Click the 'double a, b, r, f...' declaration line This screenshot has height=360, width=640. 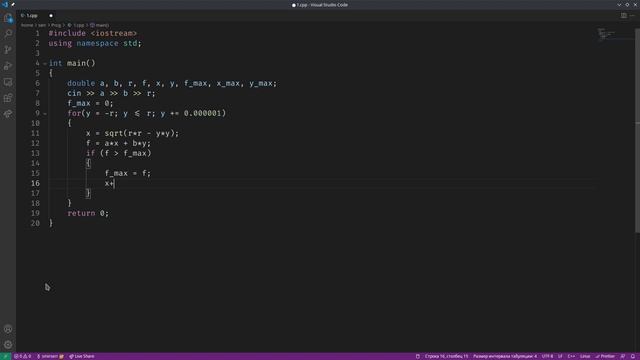coord(172,83)
